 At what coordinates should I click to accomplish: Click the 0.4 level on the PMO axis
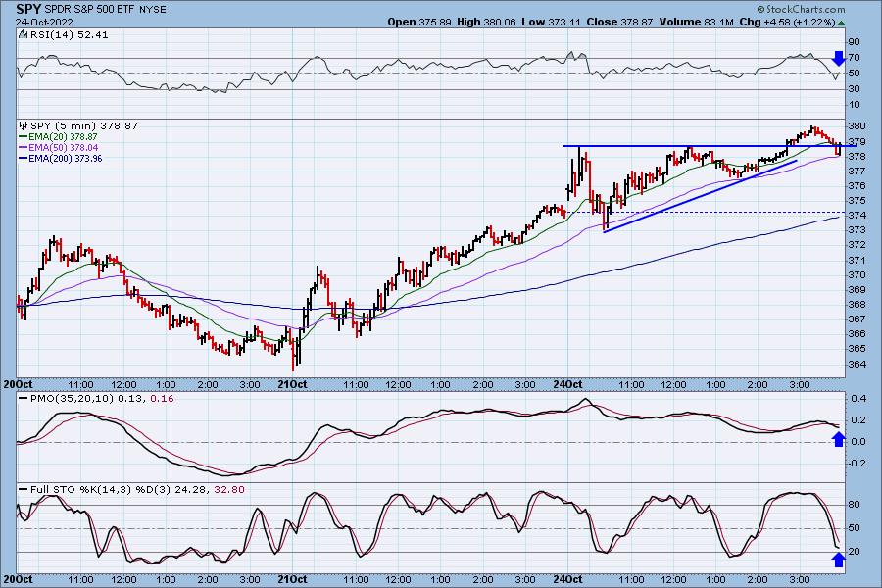pyautogui.click(x=858, y=399)
